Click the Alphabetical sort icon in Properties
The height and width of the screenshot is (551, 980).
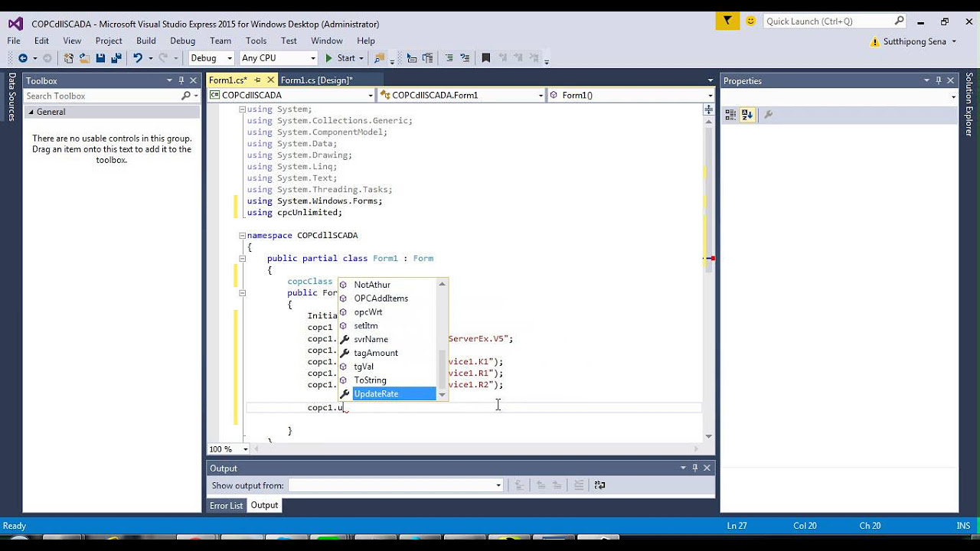pyautogui.click(x=747, y=115)
